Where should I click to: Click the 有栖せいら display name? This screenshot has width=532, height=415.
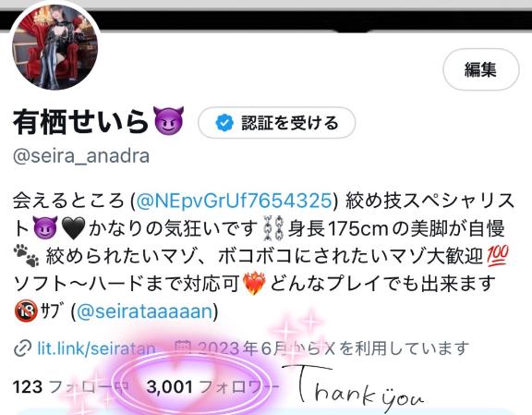[x=80, y=122]
